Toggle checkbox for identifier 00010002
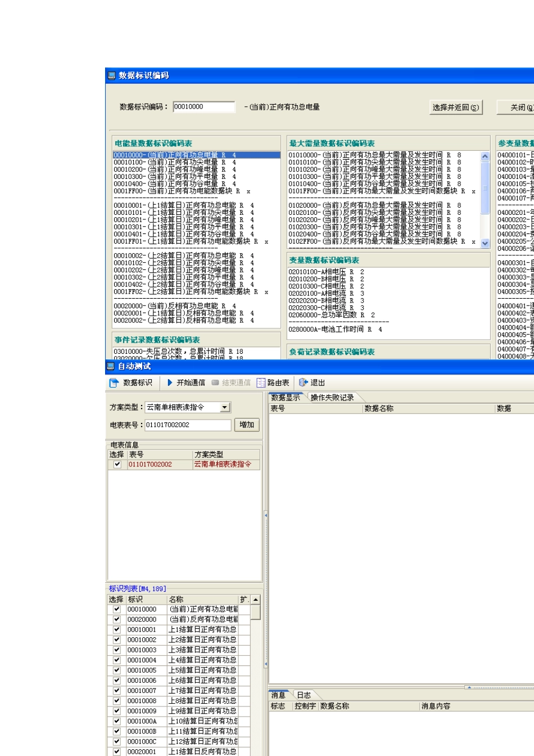This screenshot has height=756, width=534. (x=116, y=640)
